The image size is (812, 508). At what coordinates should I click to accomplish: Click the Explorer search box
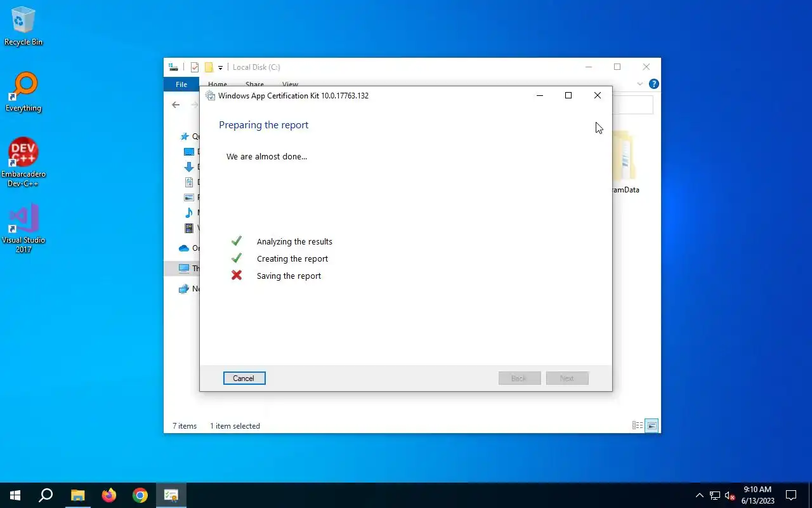[x=632, y=105]
